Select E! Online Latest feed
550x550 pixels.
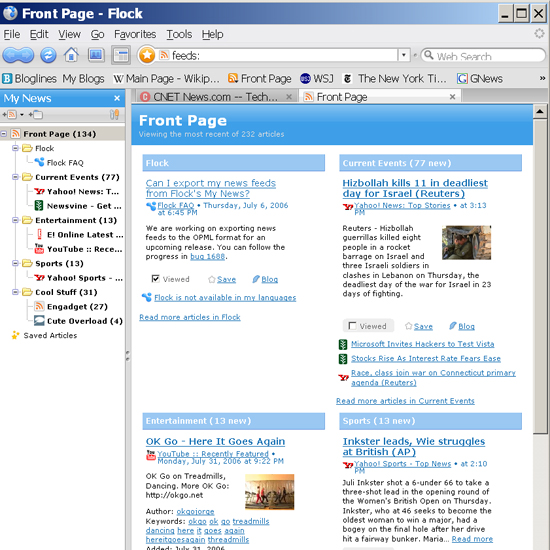point(79,235)
